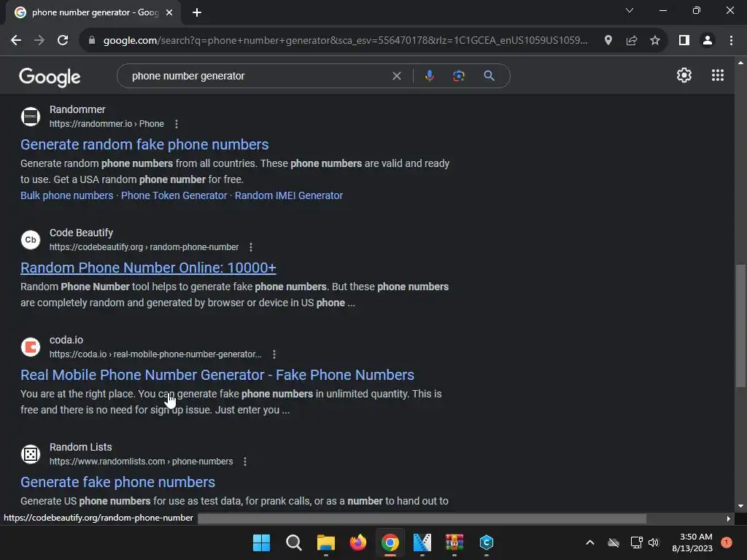This screenshot has width=747, height=560.
Task: Open Google quick settings gear
Action: click(x=684, y=75)
